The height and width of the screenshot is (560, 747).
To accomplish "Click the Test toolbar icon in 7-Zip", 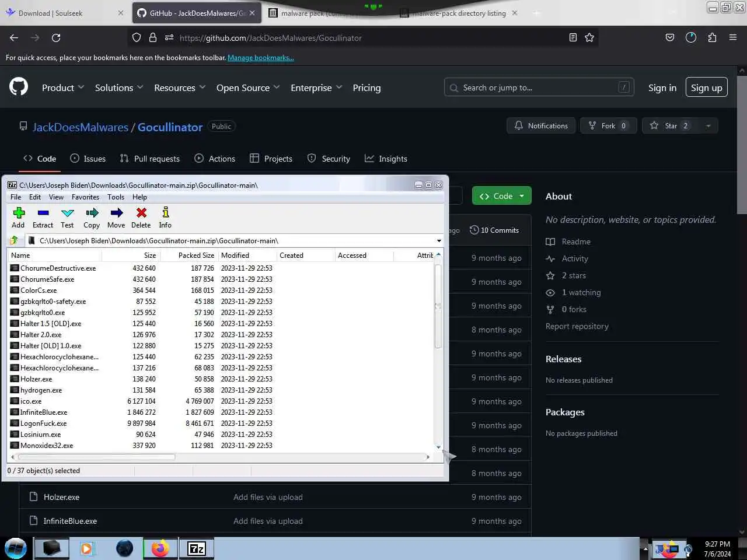I will click(67, 213).
